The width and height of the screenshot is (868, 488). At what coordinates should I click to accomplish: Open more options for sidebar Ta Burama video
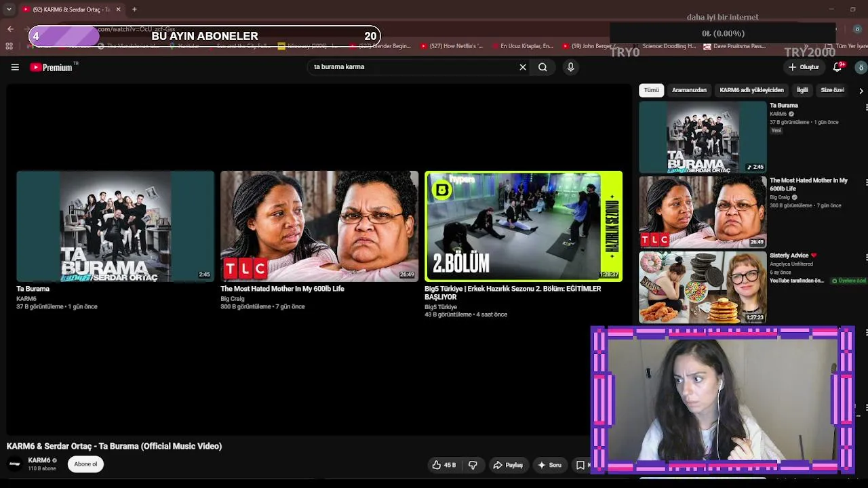(x=866, y=107)
